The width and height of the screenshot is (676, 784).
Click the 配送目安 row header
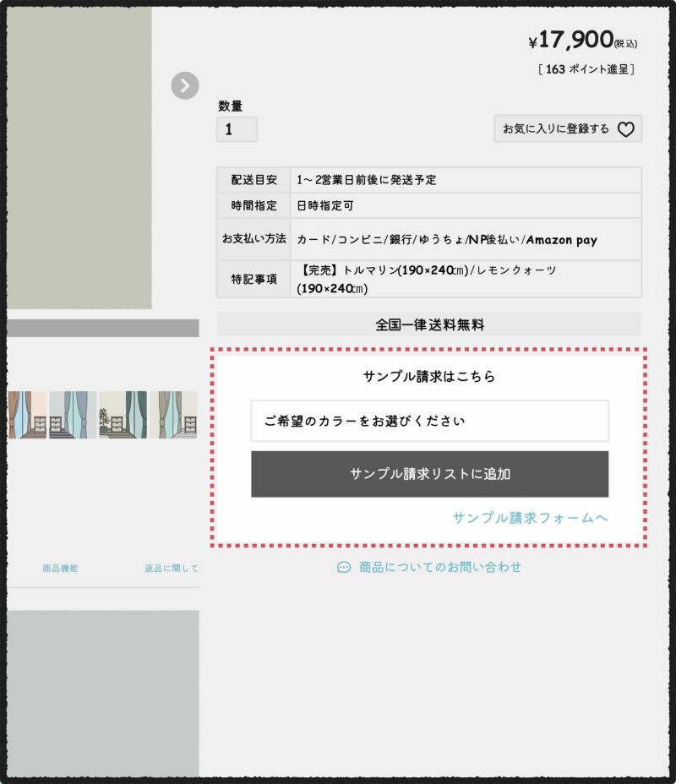(253, 180)
